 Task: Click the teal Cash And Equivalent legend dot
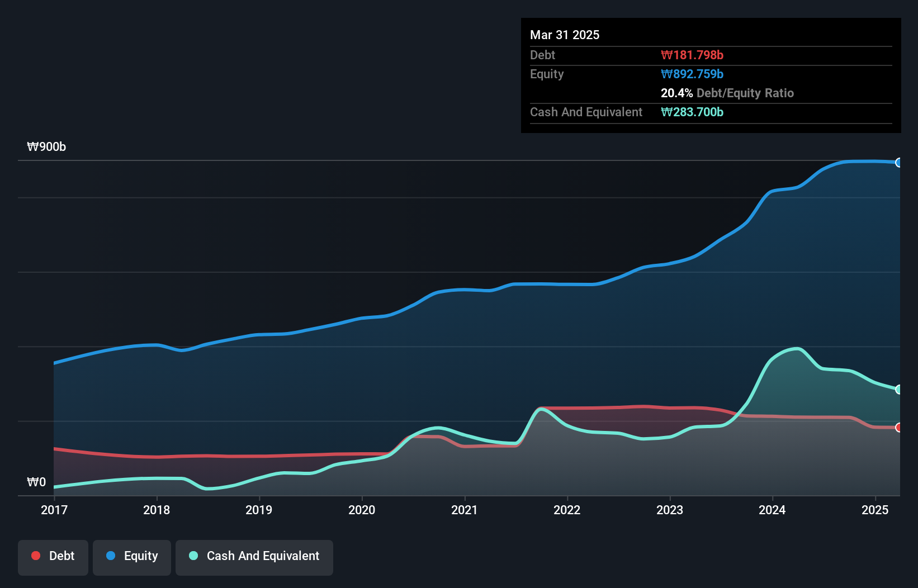coord(193,556)
